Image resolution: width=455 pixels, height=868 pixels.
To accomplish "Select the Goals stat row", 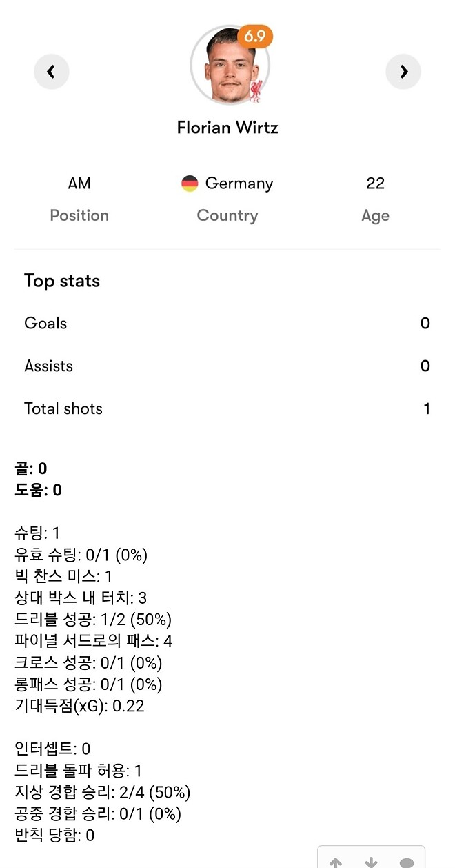I will point(228,323).
